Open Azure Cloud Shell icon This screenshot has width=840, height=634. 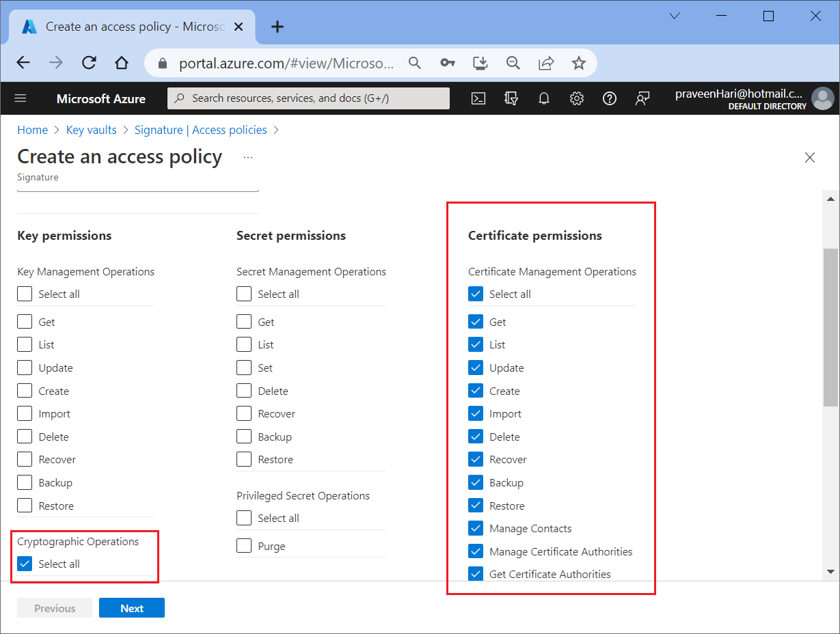478,98
